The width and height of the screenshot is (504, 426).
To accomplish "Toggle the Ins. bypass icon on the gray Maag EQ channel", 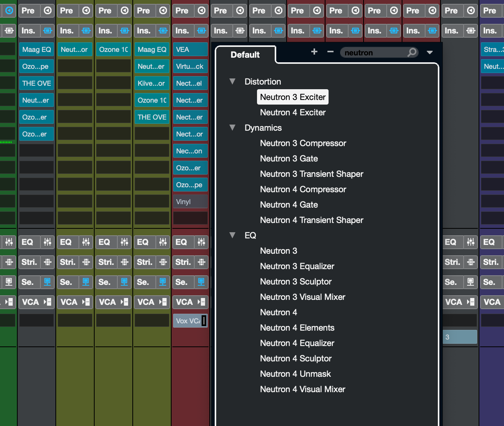I will point(47,30).
